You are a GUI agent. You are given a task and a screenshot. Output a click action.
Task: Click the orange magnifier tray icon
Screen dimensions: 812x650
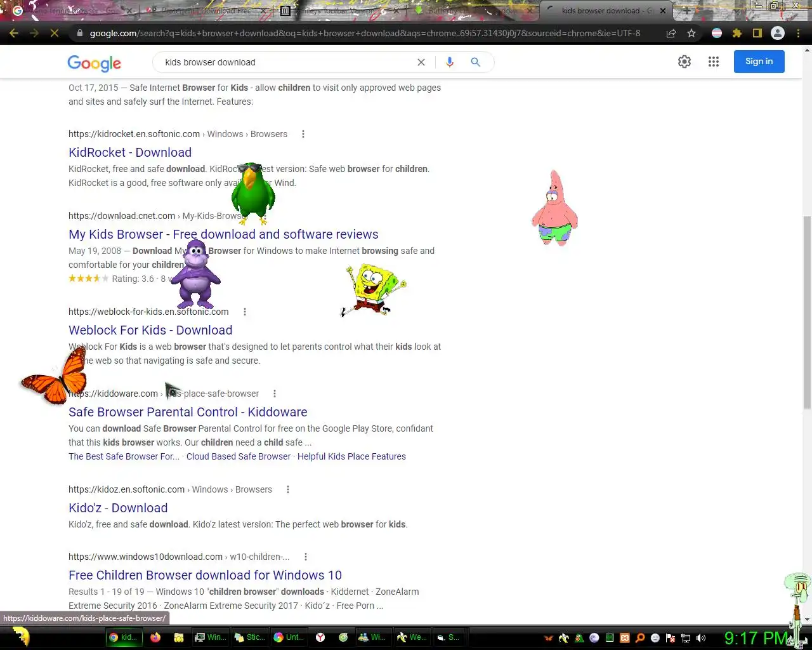coord(640,638)
